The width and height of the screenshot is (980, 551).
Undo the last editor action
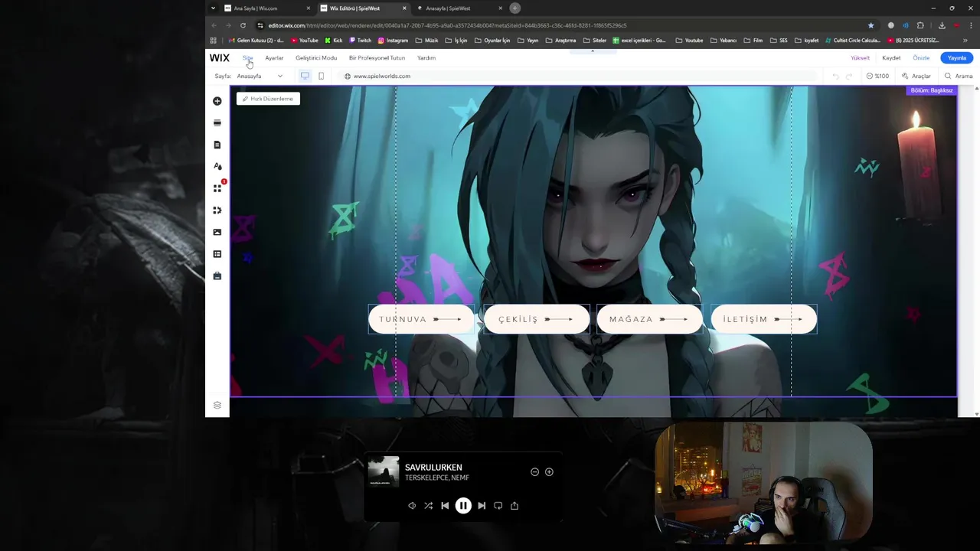(x=835, y=76)
